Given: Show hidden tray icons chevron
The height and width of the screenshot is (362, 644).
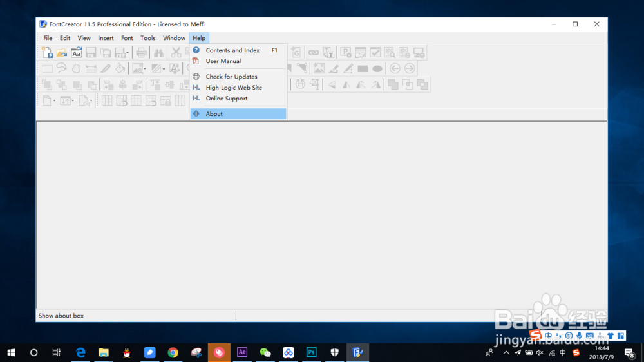Looking at the screenshot, I should (x=506, y=352).
